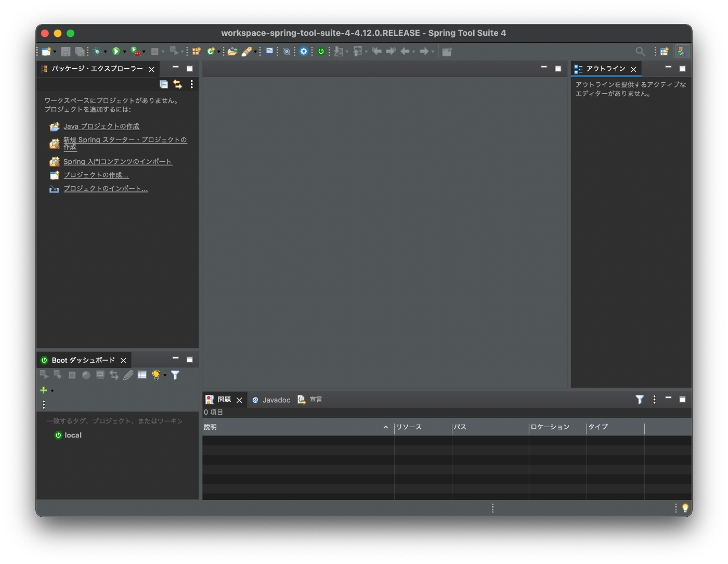Toggle Link with Editor in Package Explorer

(x=178, y=84)
